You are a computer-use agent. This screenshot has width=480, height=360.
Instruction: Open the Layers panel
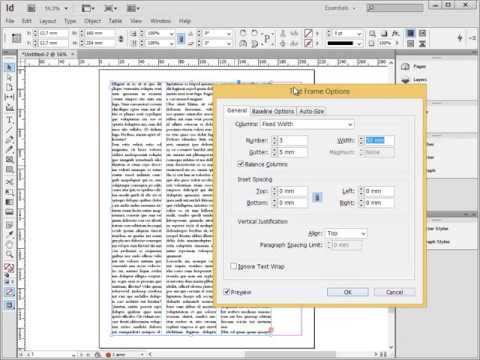pyautogui.click(x=414, y=80)
